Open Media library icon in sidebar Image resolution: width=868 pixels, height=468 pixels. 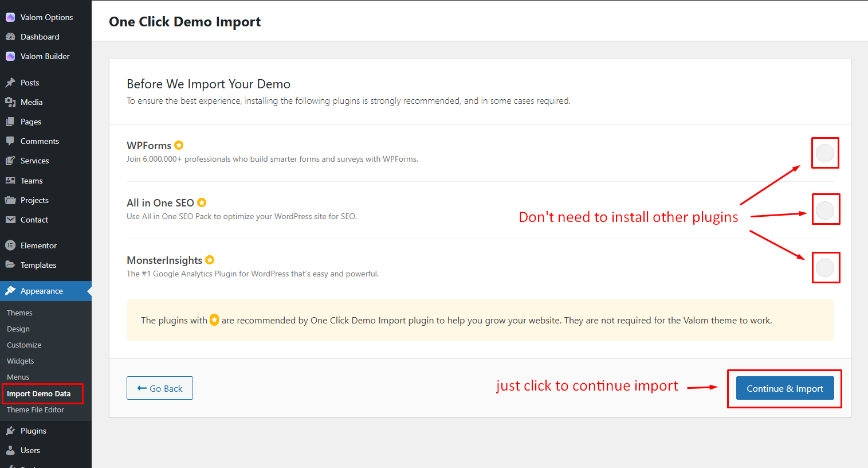10,102
